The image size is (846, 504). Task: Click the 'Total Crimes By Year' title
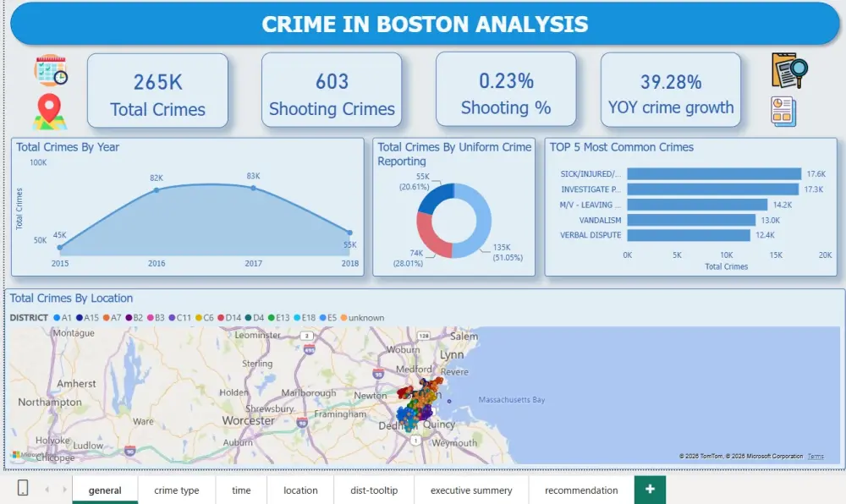68,147
